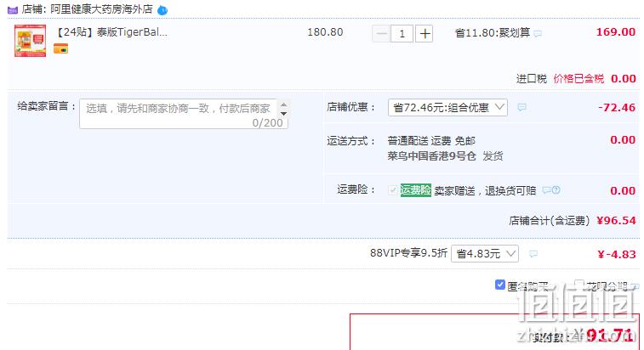Increase quantity with the plus button
Screen dimensions: 644x350
[425, 34]
